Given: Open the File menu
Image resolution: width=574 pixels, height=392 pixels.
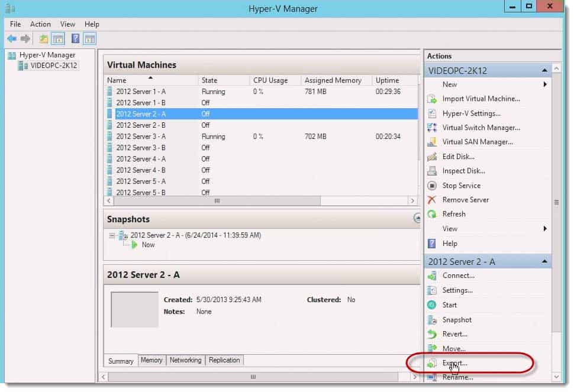Looking at the screenshot, I should coord(15,24).
